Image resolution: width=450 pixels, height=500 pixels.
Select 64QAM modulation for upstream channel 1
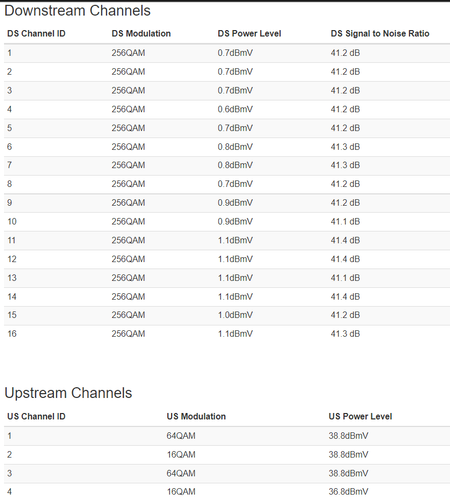(x=181, y=436)
